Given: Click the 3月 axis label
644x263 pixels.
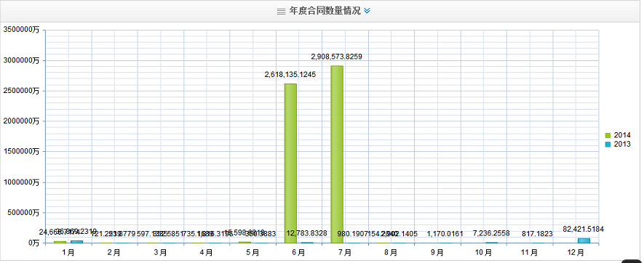Looking at the screenshot, I should click(x=161, y=252).
